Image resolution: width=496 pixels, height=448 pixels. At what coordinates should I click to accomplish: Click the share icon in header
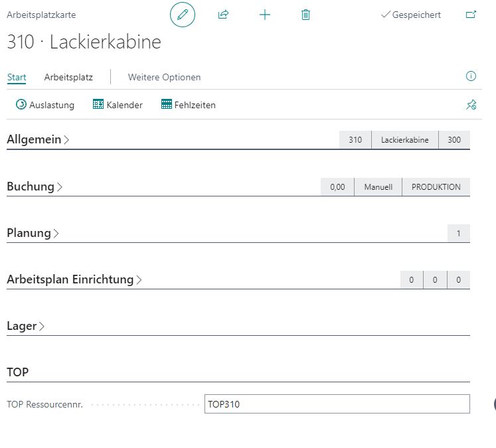(223, 15)
